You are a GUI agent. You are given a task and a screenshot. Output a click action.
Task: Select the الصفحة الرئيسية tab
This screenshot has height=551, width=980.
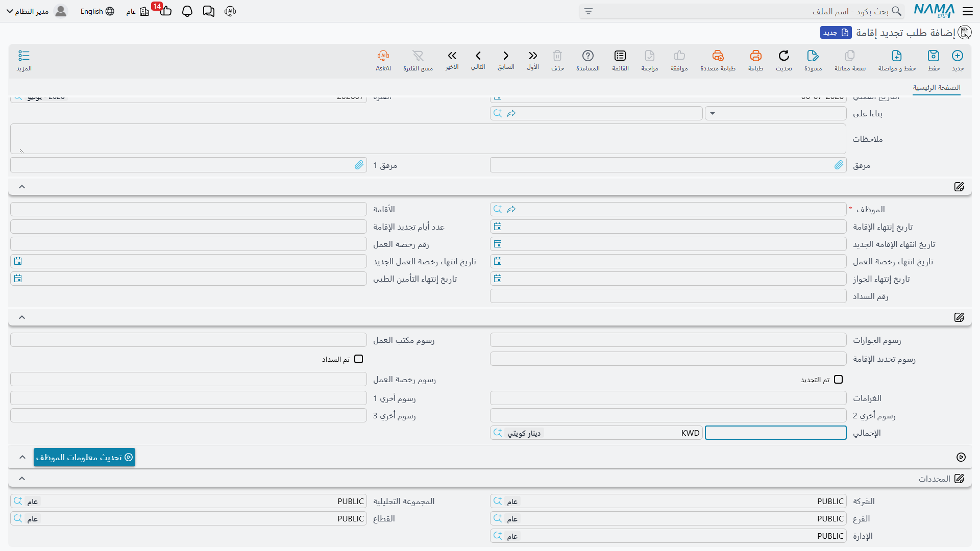[x=937, y=88]
